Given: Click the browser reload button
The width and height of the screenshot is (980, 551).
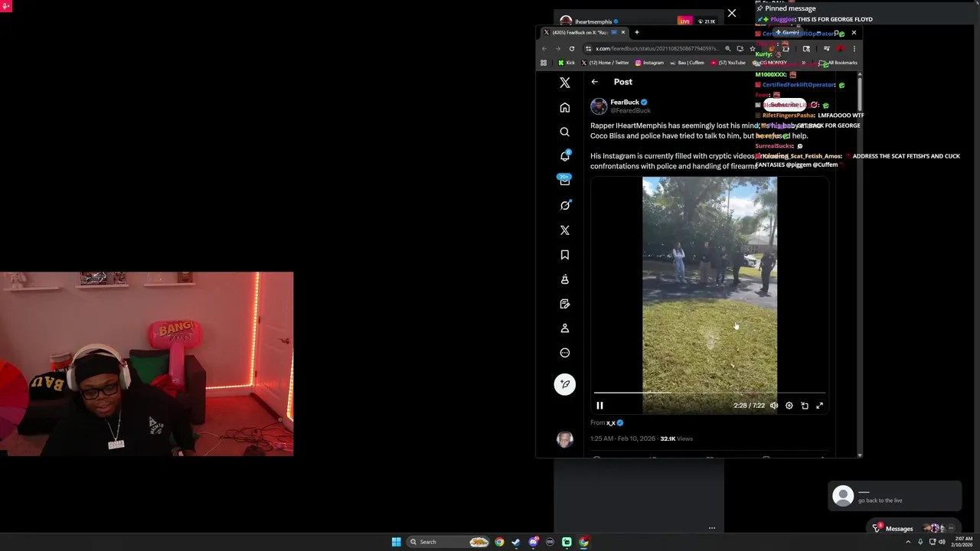Looking at the screenshot, I should tap(571, 48).
